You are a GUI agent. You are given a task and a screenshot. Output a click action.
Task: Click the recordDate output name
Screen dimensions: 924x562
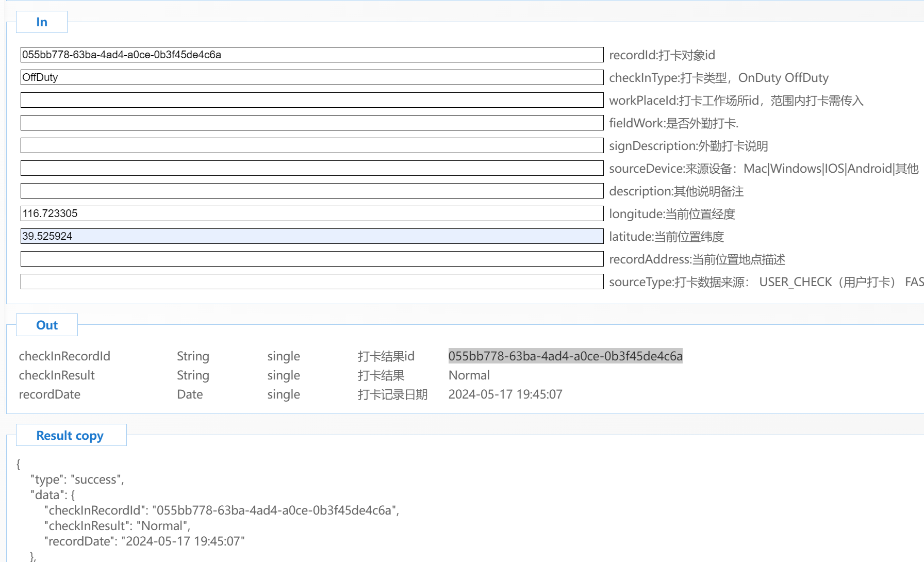point(49,394)
